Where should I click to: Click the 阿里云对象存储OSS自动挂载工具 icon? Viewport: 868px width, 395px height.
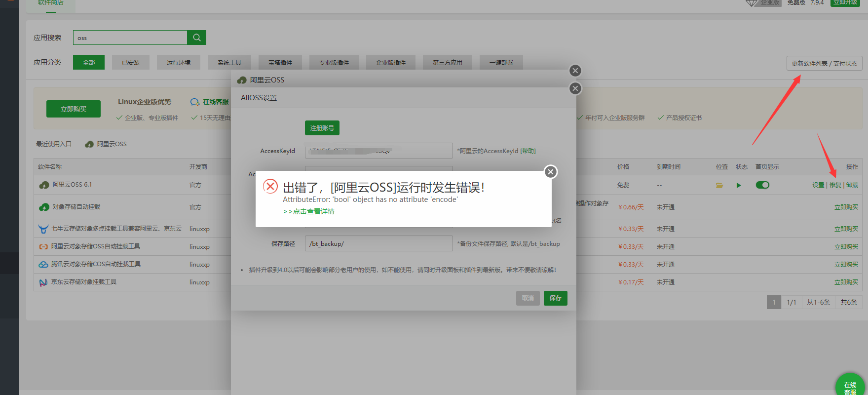tap(43, 246)
